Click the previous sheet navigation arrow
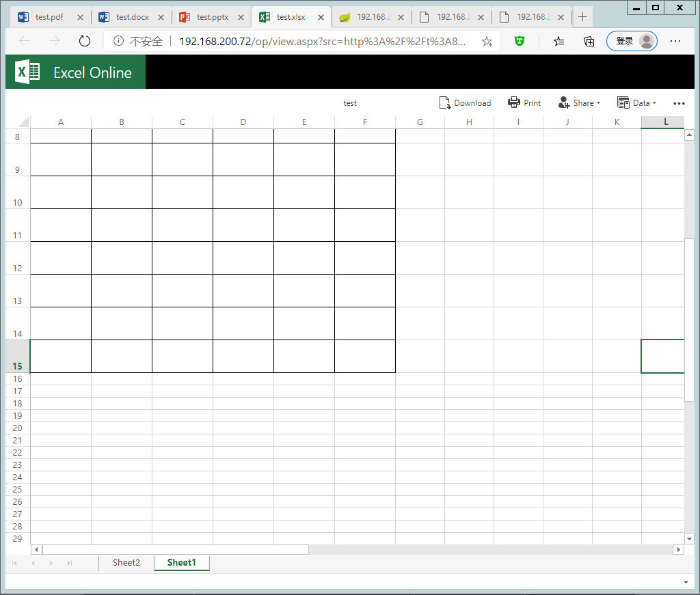Image resolution: width=700 pixels, height=595 pixels. click(x=33, y=564)
